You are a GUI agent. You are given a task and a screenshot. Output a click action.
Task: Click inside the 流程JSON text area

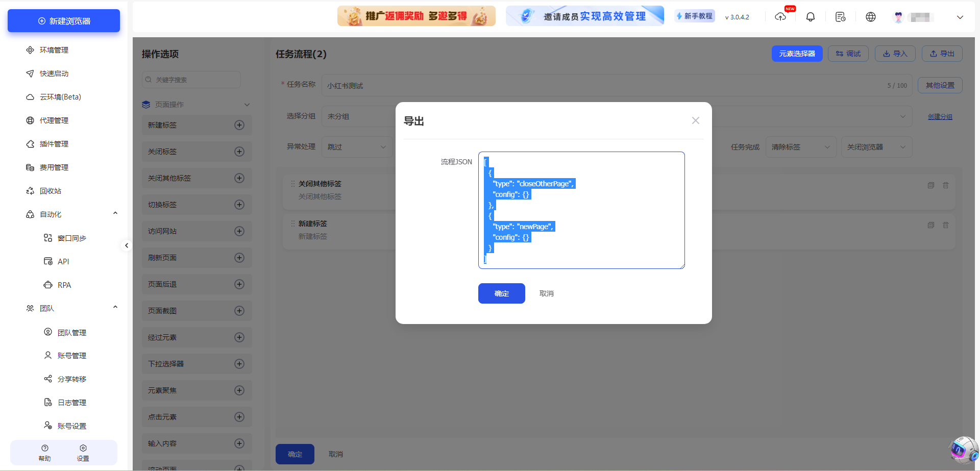pyautogui.click(x=581, y=210)
